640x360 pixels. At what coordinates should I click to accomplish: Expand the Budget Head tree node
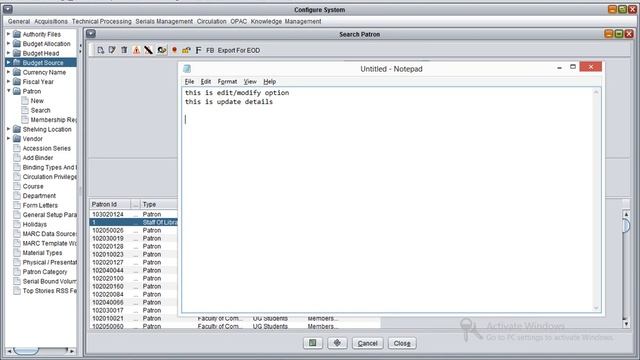(x=8, y=53)
